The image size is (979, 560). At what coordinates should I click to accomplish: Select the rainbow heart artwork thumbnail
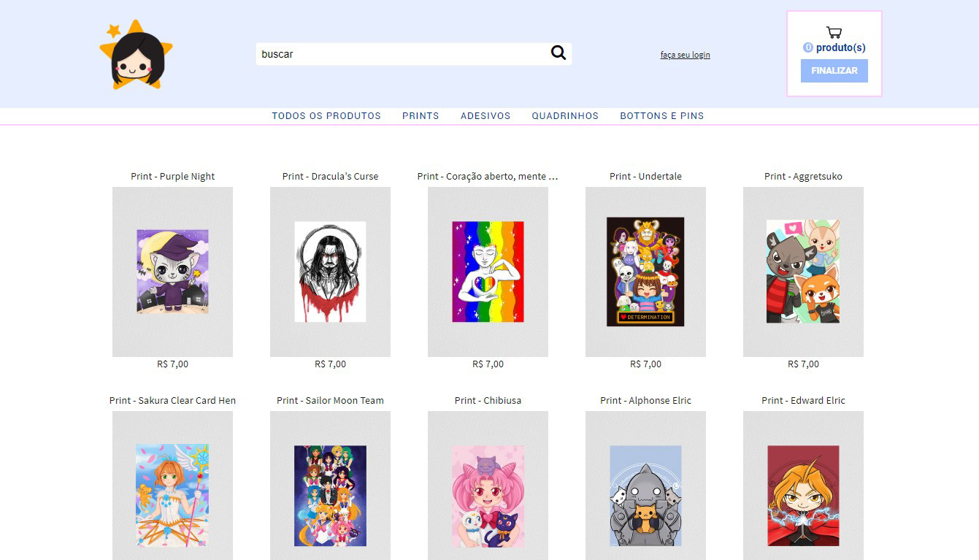[488, 272]
